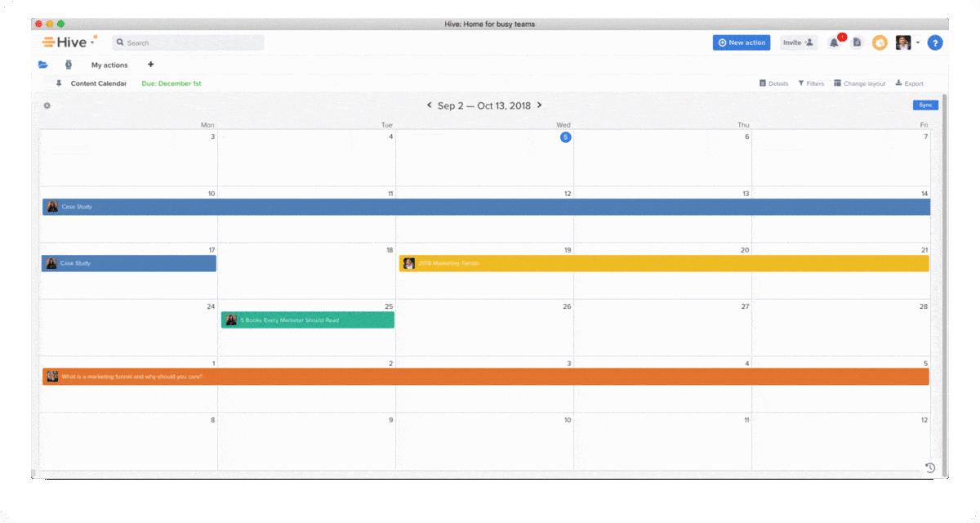Viewport: 980px width, 523px height.
Task: Click the Content Calendar project title
Action: click(99, 83)
